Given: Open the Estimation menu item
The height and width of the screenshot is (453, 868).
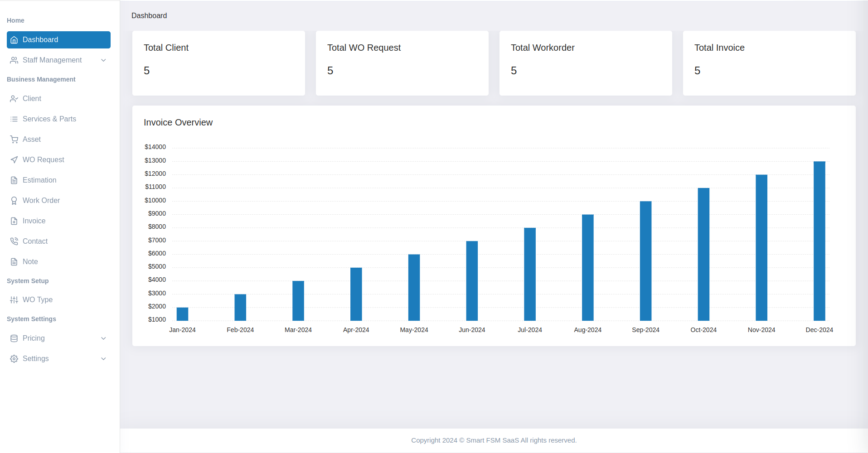Looking at the screenshot, I should [x=39, y=180].
